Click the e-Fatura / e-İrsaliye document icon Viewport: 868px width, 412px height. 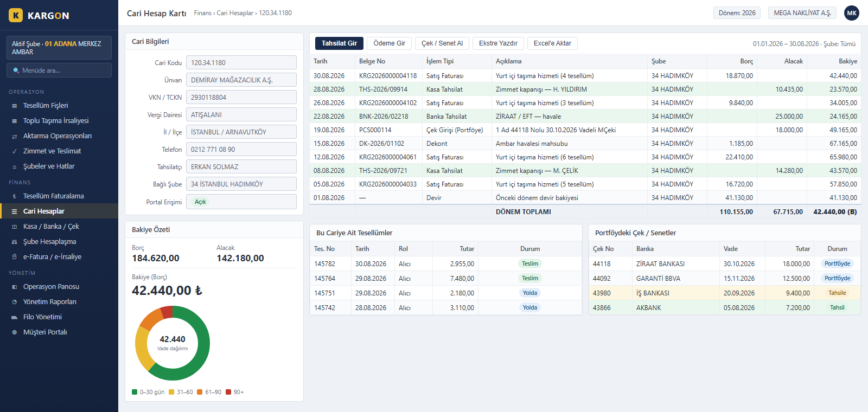click(15, 257)
